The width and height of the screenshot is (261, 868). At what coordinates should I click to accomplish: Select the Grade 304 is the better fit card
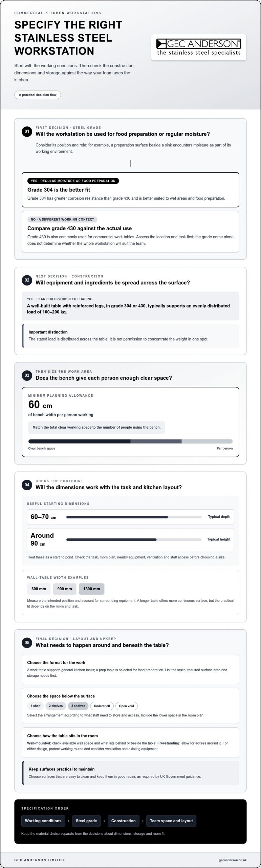(130, 190)
